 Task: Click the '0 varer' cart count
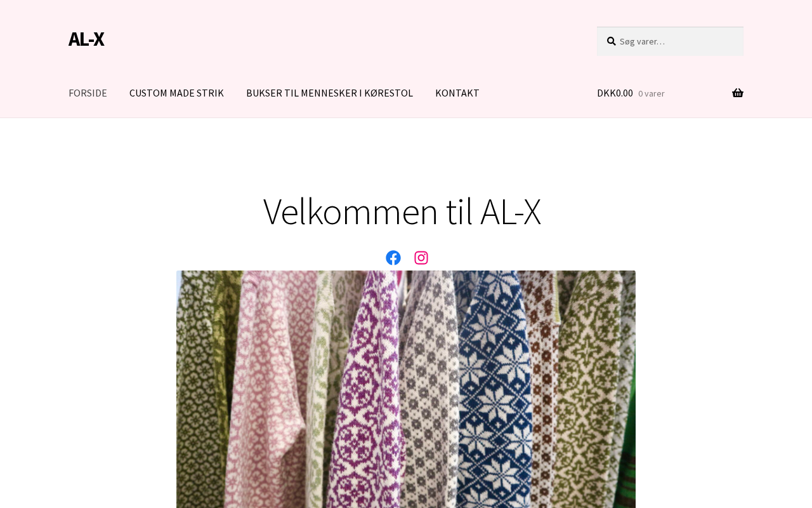click(x=652, y=94)
